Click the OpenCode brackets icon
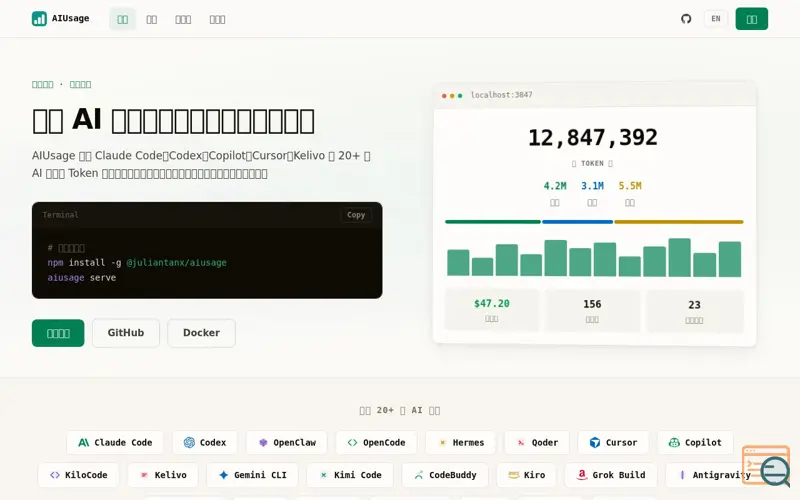Screen dimensions: 800x500 (x=353, y=442)
